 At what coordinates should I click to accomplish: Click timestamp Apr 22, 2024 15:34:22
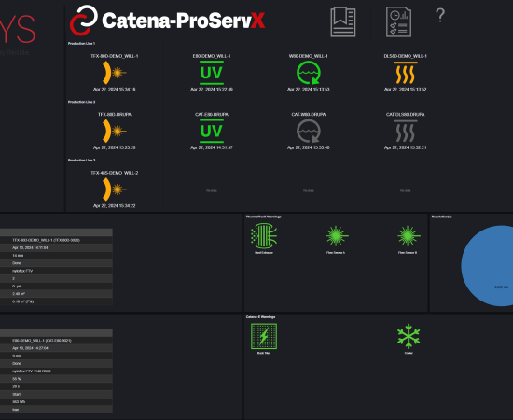tap(114, 206)
